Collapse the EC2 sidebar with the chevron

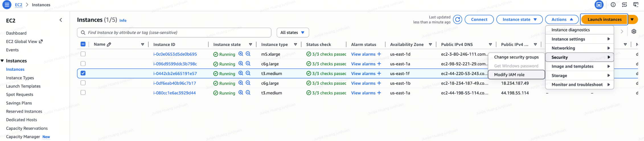(x=61, y=20)
